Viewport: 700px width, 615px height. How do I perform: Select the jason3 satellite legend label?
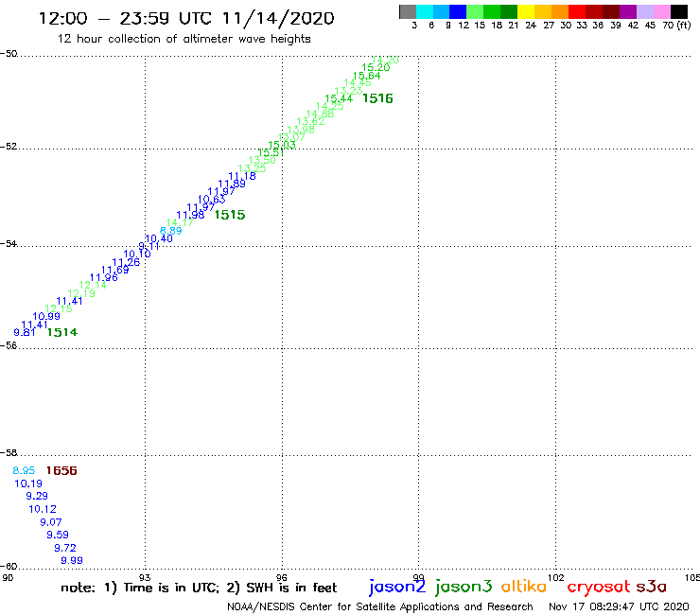[x=464, y=587]
